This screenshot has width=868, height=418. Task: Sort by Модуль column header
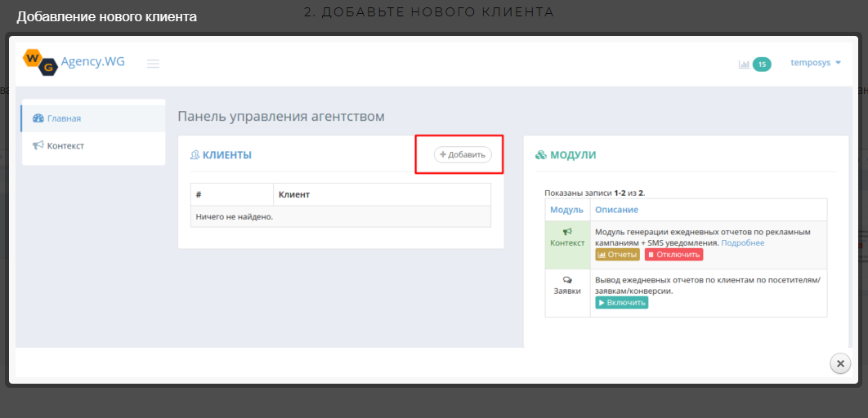tap(567, 210)
